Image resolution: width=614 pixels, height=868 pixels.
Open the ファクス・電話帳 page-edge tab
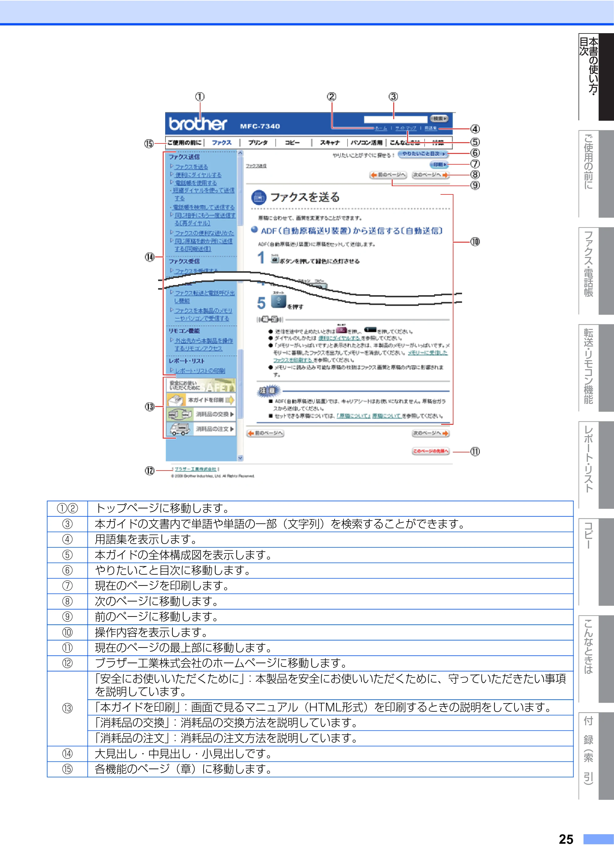point(596,271)
